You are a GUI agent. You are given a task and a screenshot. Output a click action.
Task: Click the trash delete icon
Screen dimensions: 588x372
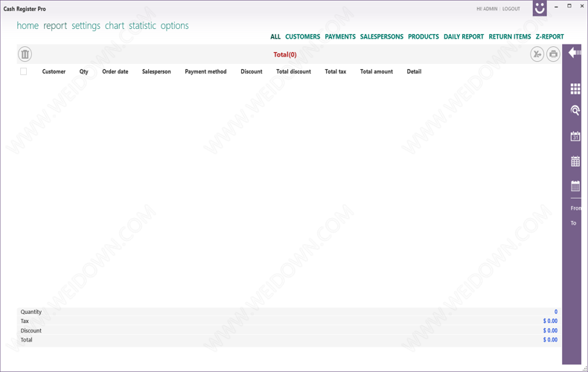tap(25, 54)
